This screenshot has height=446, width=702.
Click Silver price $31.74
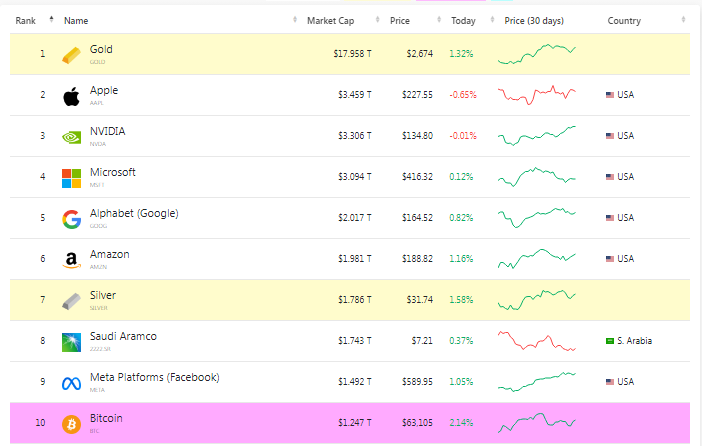(419, 300)
